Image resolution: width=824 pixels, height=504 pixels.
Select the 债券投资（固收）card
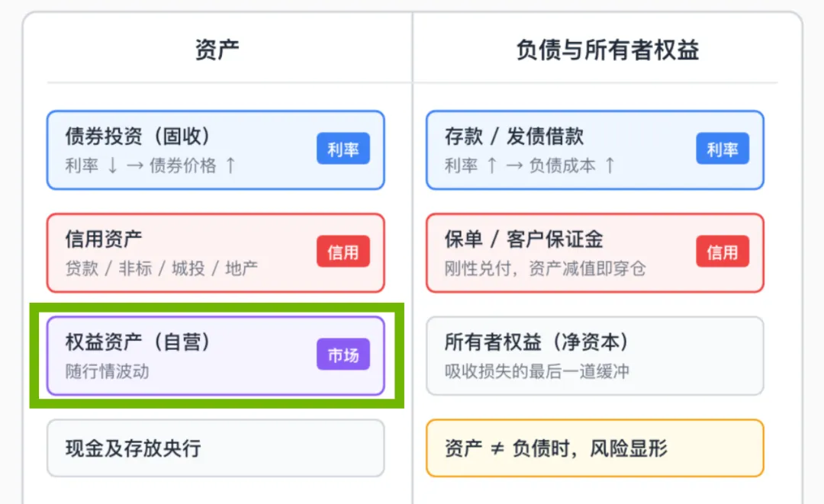[215, 149]
